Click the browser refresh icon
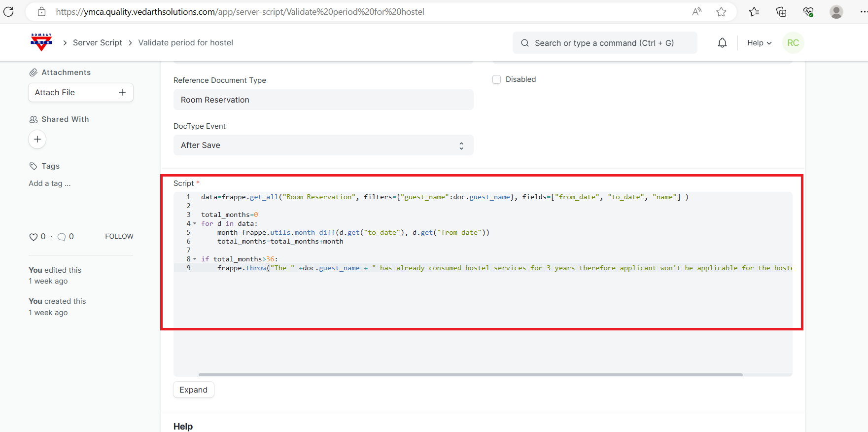 [9, 12]
